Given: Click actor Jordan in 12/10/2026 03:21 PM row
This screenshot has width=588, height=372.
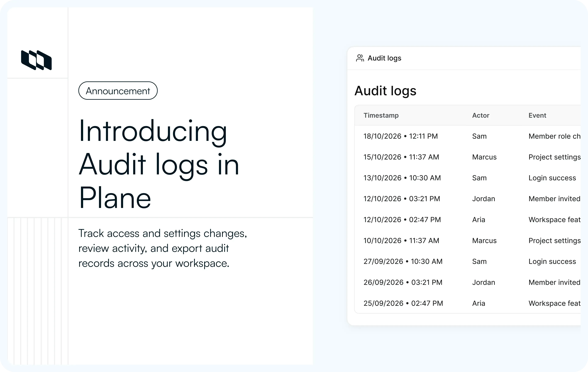Looking at the screenshot, I should (x=484, y=199).
